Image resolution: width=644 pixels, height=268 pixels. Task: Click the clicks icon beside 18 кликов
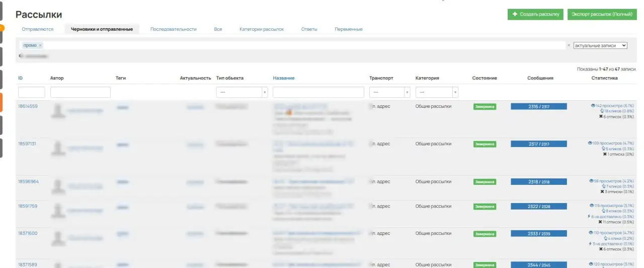602,111
